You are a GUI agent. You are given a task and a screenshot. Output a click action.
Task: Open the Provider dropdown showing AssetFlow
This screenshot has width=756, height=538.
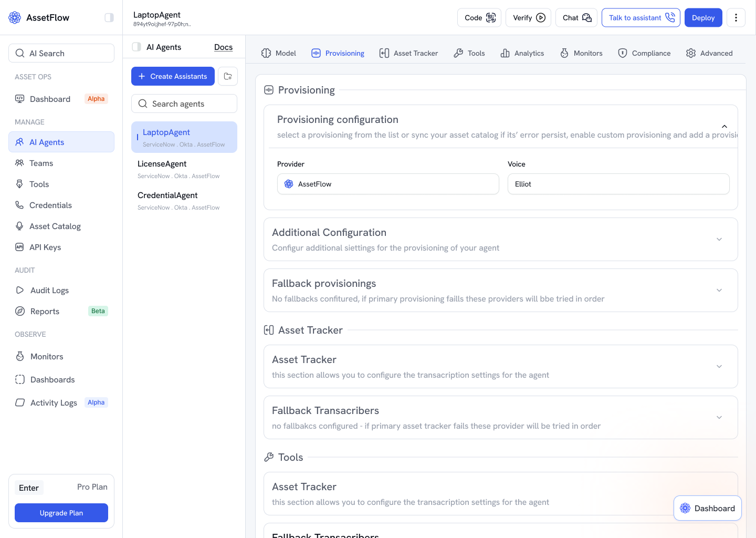[x=388, y=184]
